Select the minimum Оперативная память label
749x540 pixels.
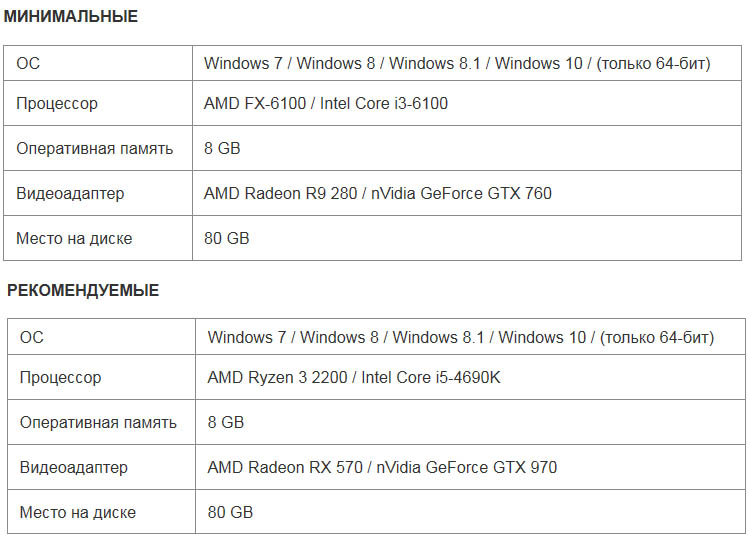click(x=95, y=148)
